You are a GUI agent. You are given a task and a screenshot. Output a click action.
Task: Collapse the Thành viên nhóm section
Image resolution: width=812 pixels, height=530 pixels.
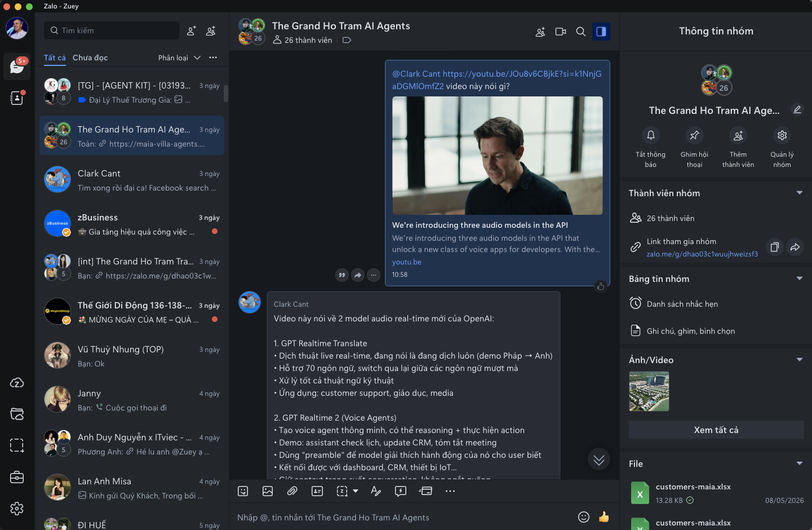tap(800, 193)
